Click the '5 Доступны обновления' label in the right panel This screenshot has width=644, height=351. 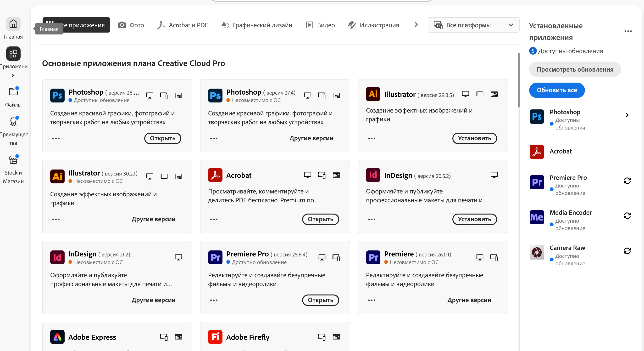point(566,51)
